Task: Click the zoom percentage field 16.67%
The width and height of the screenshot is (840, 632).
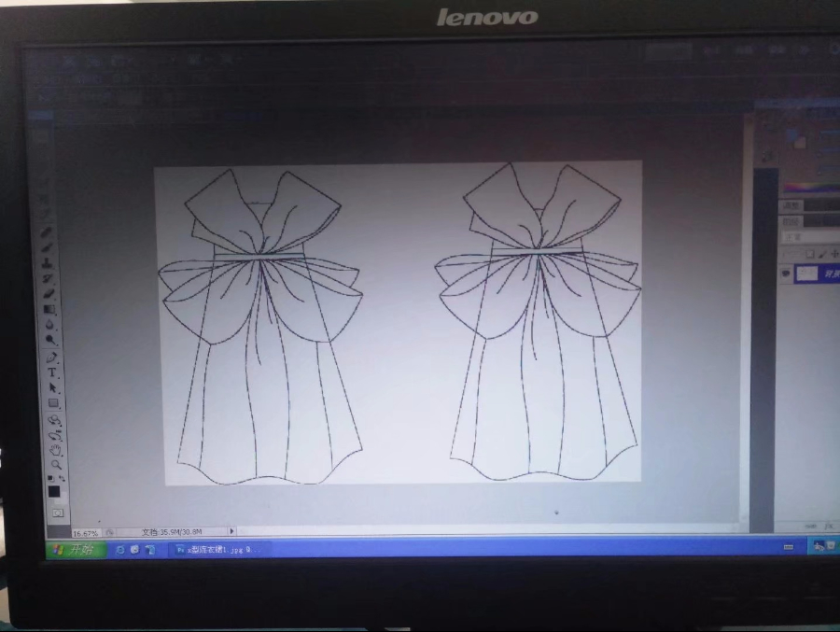Action: point(86,533)
